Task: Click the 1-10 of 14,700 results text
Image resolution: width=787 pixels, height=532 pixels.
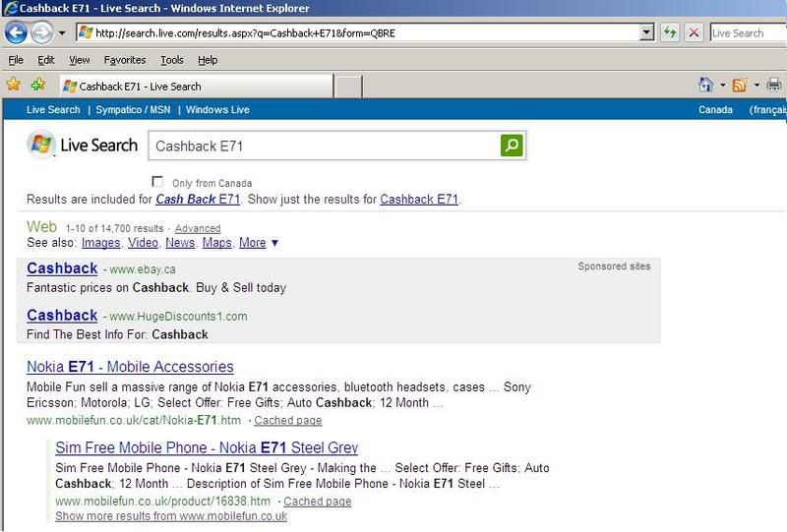Action: click(114, 228)
